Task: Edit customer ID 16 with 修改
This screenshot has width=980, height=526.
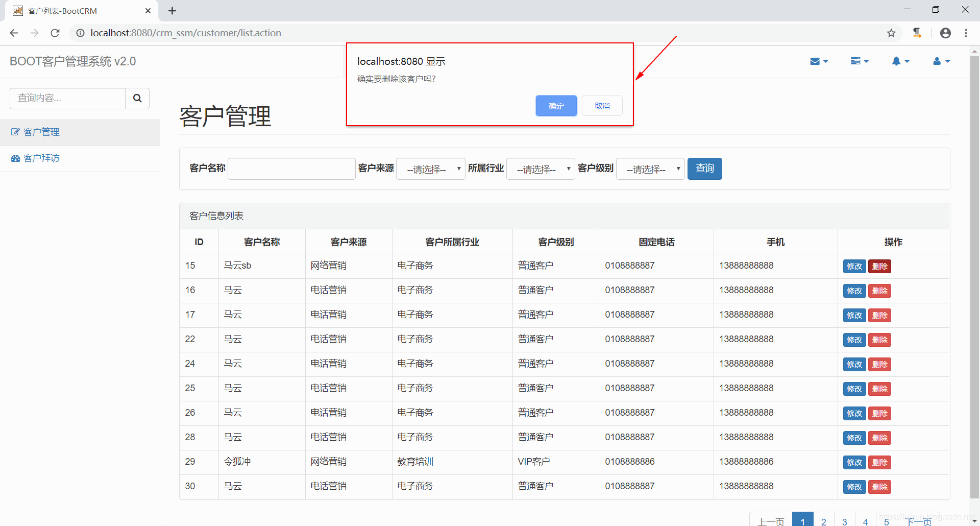Action: [854, 291]
